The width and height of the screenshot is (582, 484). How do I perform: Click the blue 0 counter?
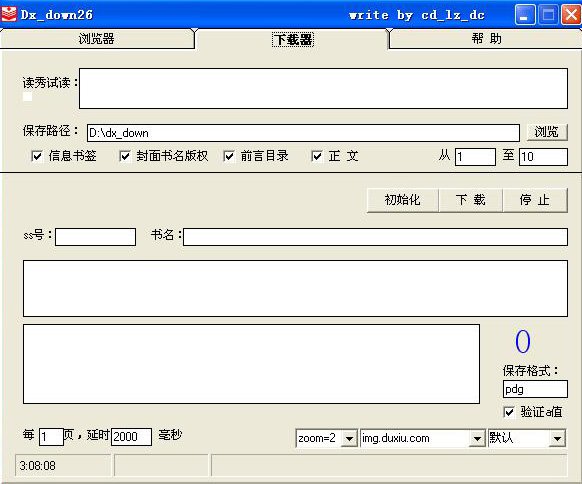click(x=522, y=342)
